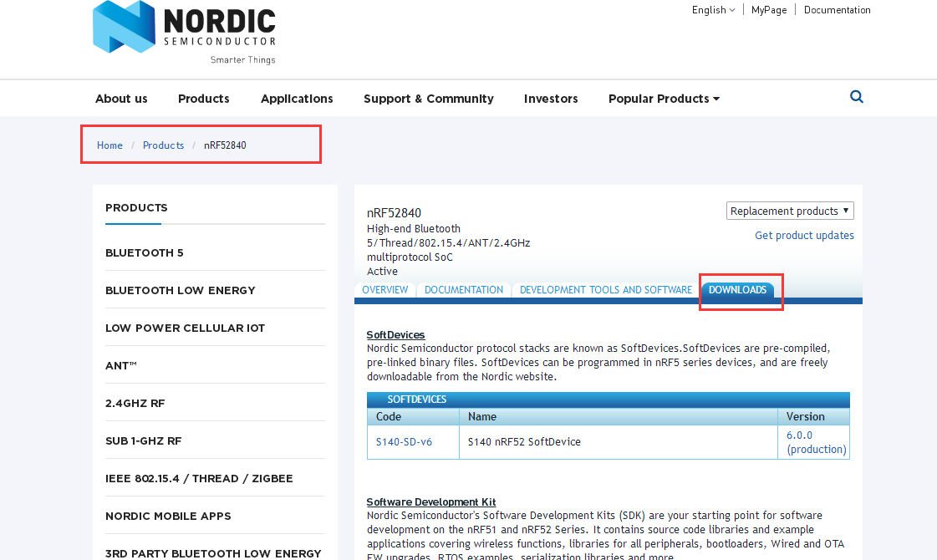This screenshot has width=937, height=560.
Task: Open the About us menu
Action: (x=121, y=99)
